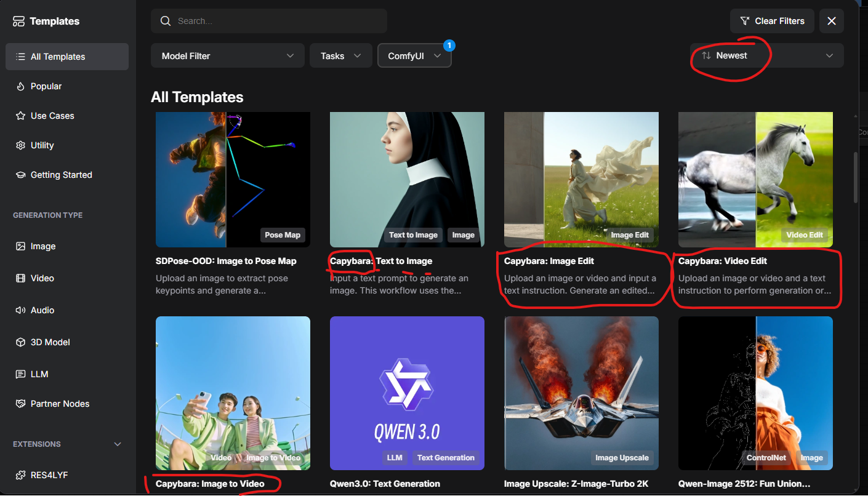Click the Utility gear icon
The image size is (868, 496).
(20, 145)
